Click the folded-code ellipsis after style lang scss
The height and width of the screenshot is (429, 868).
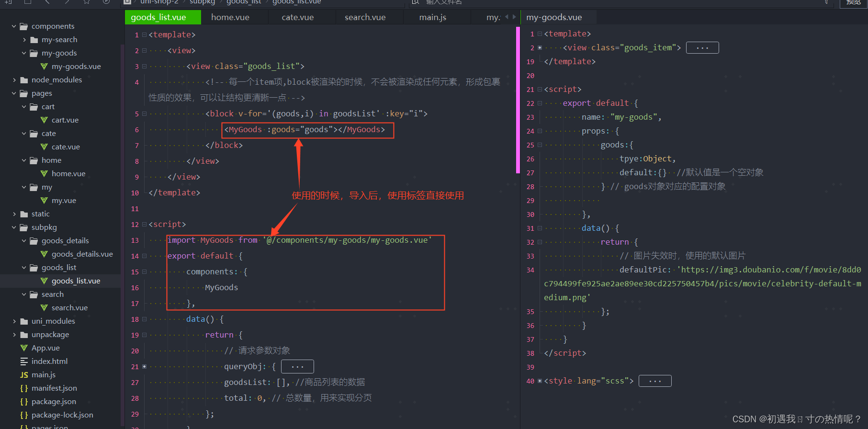pos(655,381)
